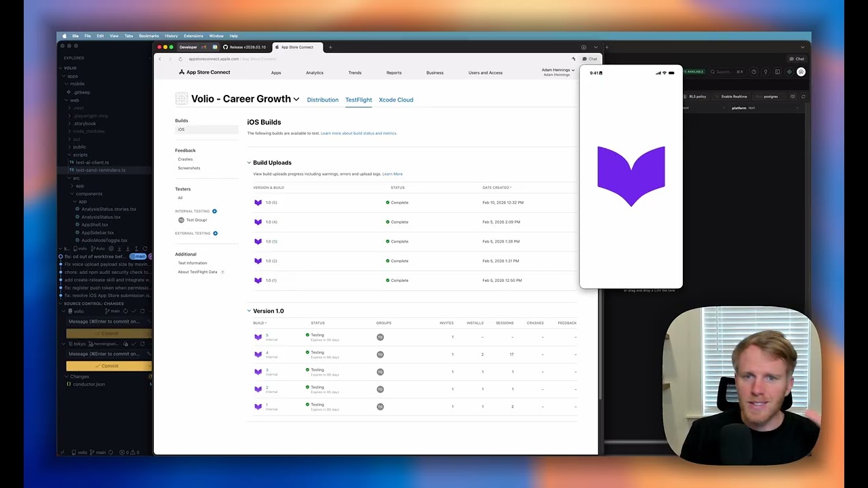The height and width of the screenshot is (488, 868).
Task: Expand the mobile folder in VS Code explorer
Action: coord(77,84)
